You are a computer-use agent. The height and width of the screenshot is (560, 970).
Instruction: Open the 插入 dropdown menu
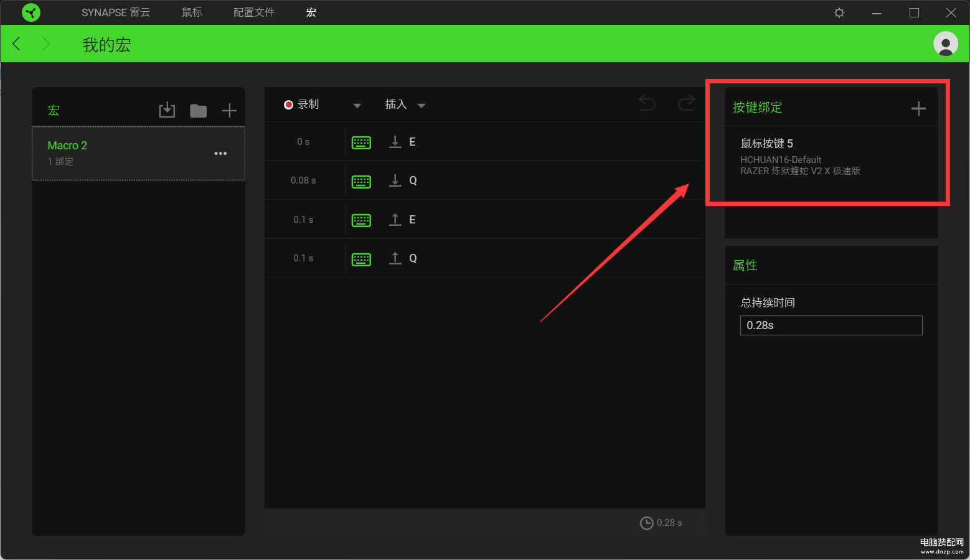click(405, 105)
